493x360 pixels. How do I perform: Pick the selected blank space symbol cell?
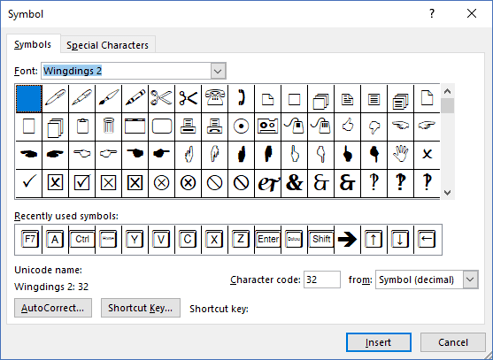[29, 98]
